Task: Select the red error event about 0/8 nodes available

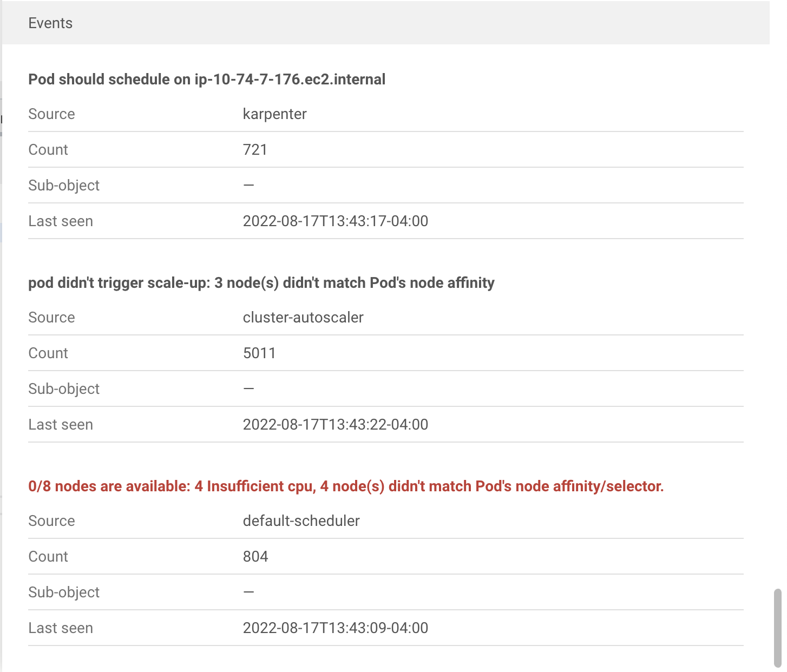Action: click(346, 486)
